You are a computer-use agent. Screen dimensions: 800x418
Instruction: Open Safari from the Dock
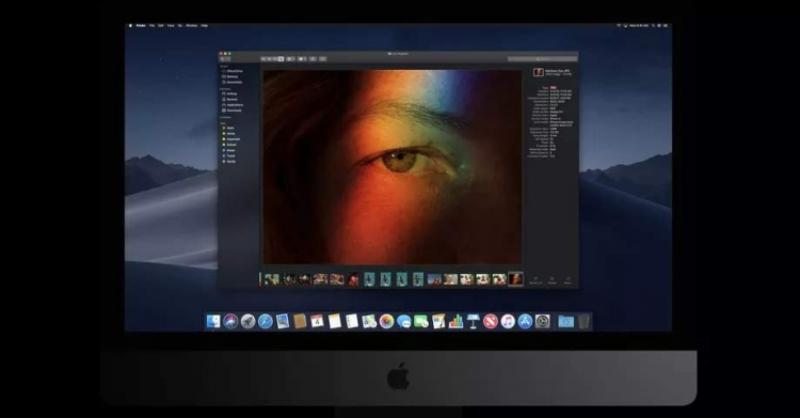(264, 321)
